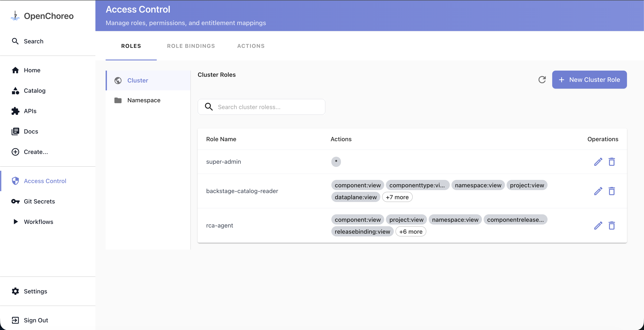Focus the Search cluster roles field
Viewport: 644px width, 330px height.
pos(269,107)
